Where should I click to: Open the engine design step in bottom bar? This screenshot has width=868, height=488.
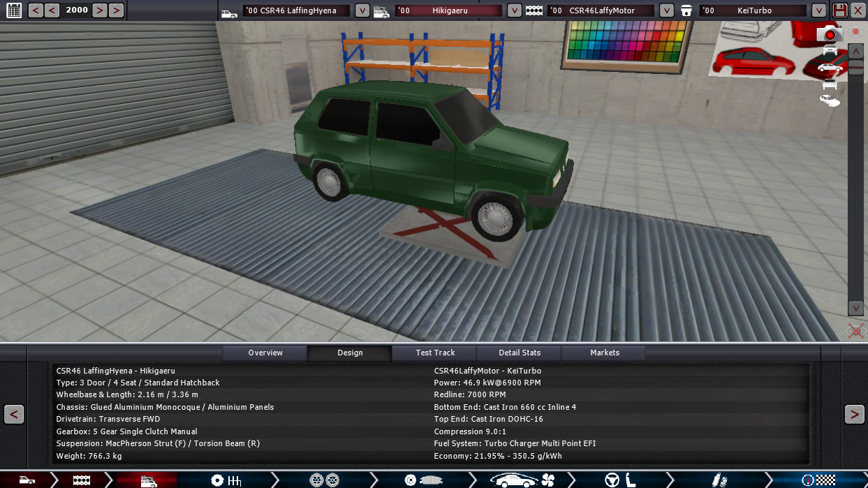pyautogui.click(x=82, y=480)
